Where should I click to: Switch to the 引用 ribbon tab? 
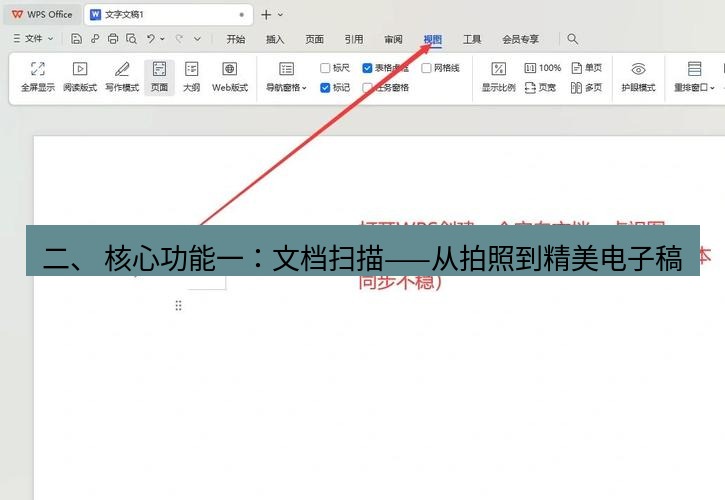pyautogui.click(x=354, y=39)
